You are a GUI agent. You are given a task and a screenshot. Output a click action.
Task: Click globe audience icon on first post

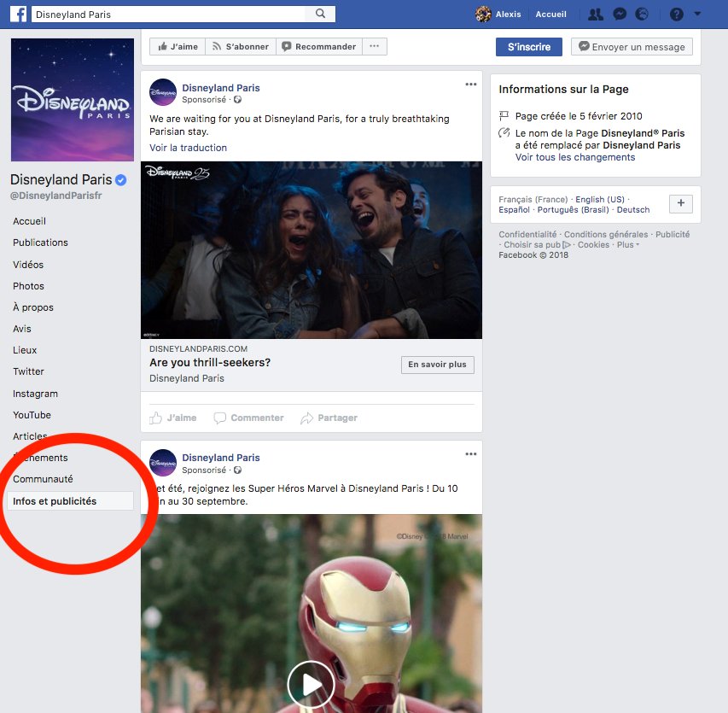click(x=237, y=99)
